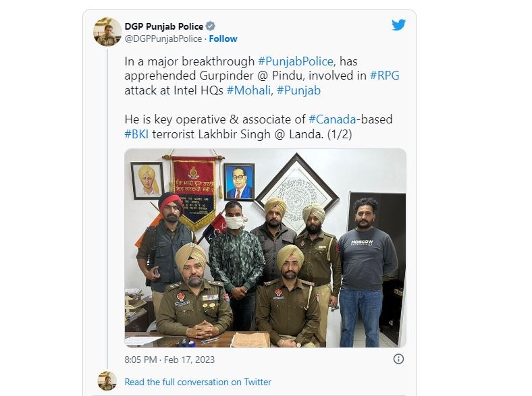Click the blue verified badge icon
532x396 pixels.
[211, 26]
